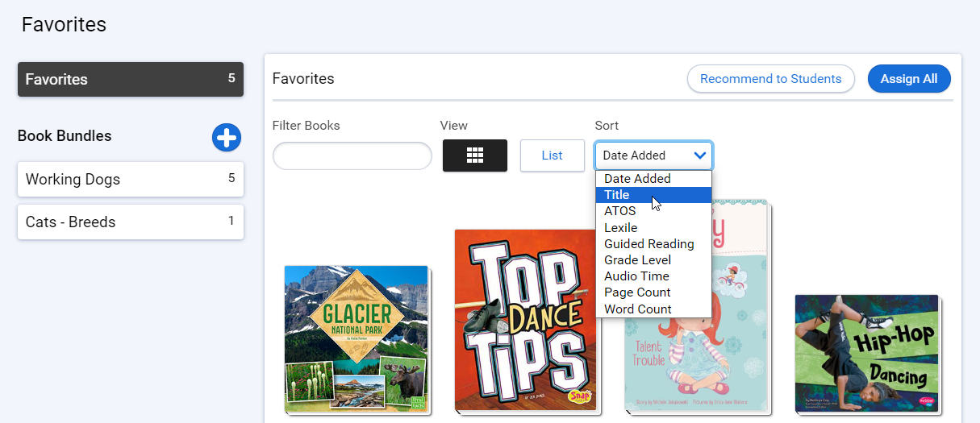Open the Working Dogs bundle
This screenshot has height=423, width=980.
pos(131,179)
